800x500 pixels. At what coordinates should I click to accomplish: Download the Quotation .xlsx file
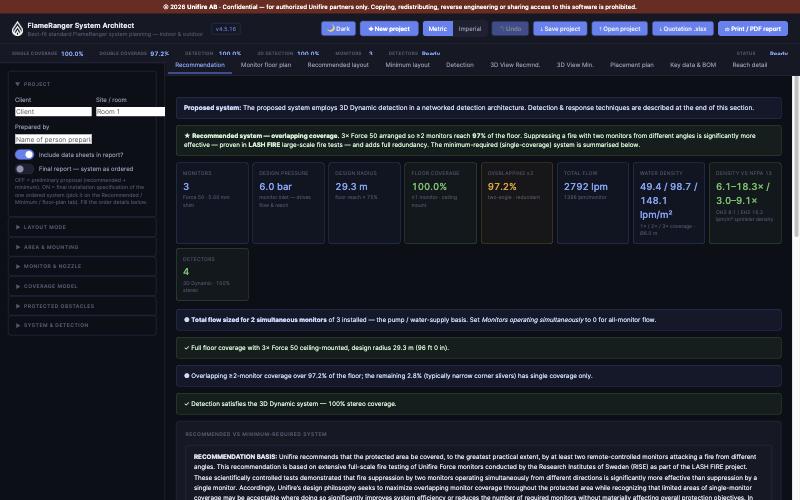(x=683, y=29)
